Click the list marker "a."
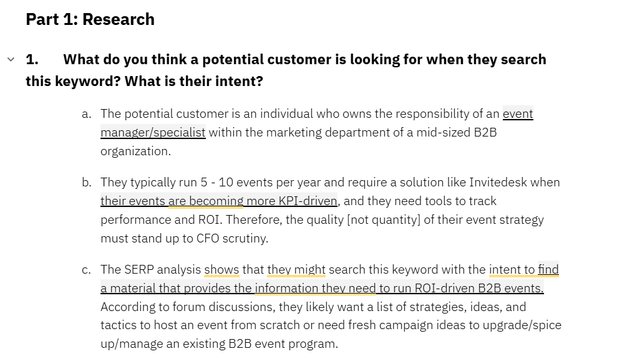The width and height of the screenshot is (632, 364). click(87, 114)
